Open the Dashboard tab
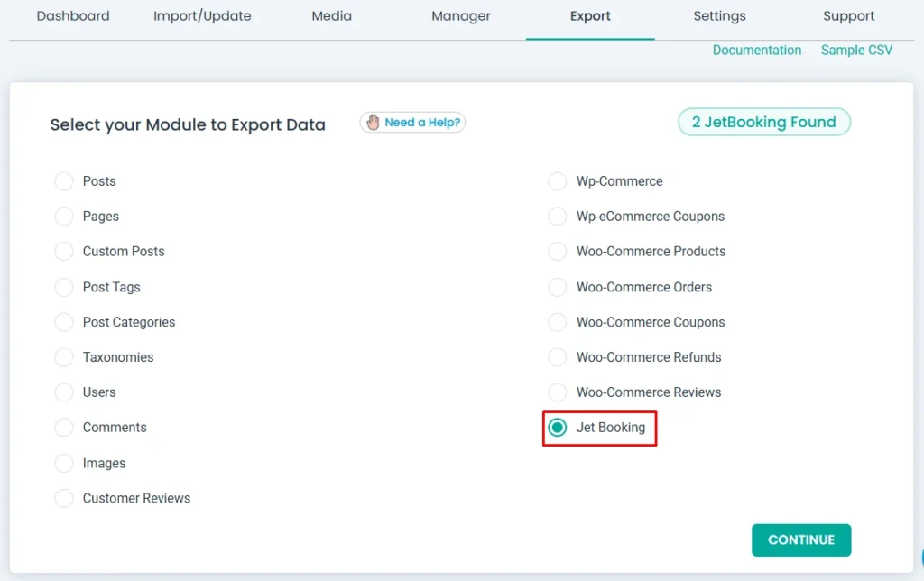 tap(73, 16)
